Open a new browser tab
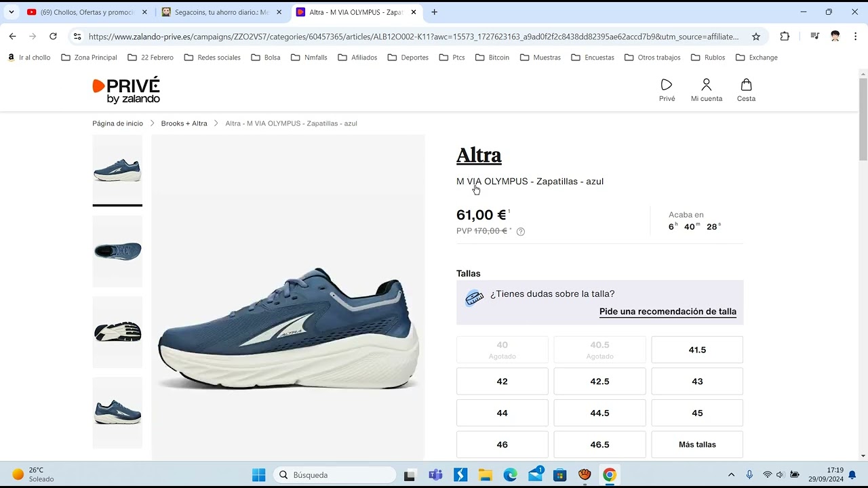The image size is (868, 488). 434,12
